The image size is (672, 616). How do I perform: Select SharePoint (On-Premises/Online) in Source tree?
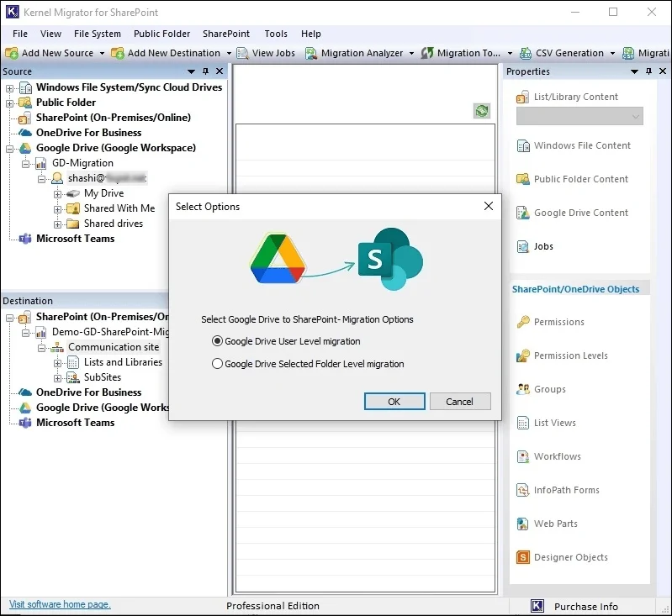114,118
